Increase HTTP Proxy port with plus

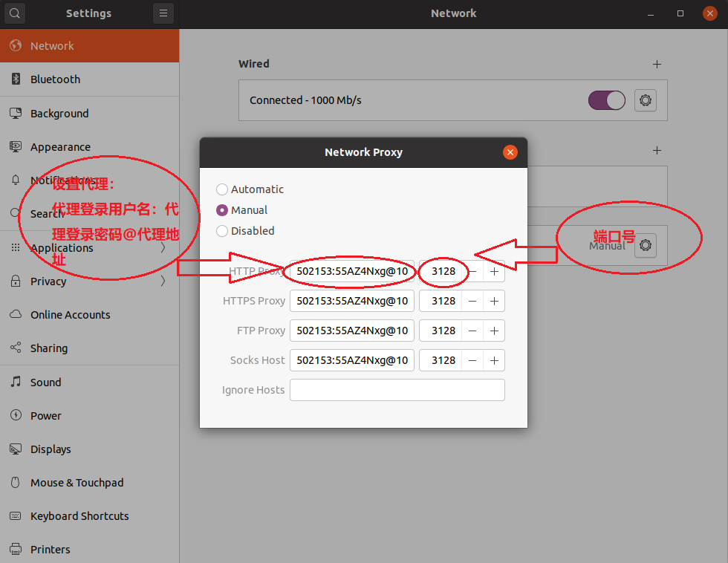(x=494, y=272)
